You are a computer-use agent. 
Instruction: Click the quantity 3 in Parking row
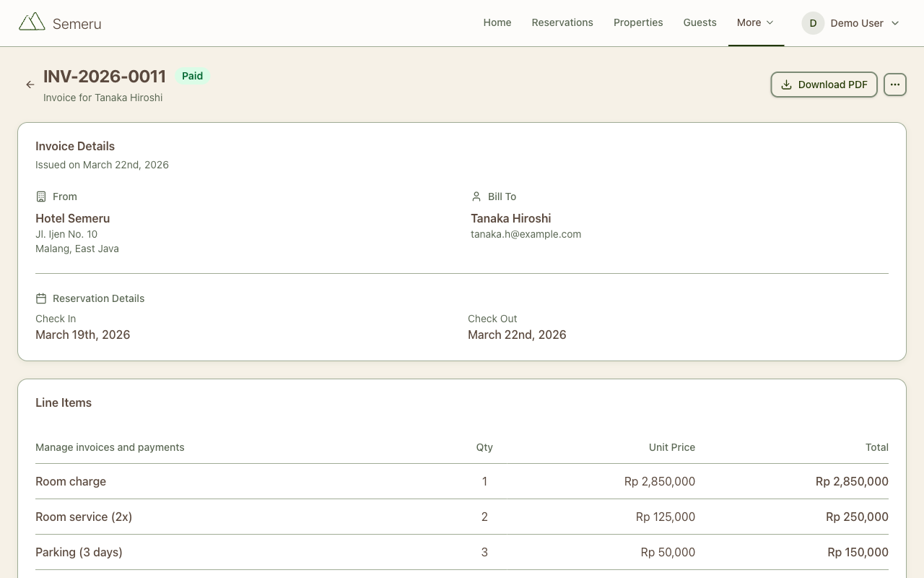(484, 552)
